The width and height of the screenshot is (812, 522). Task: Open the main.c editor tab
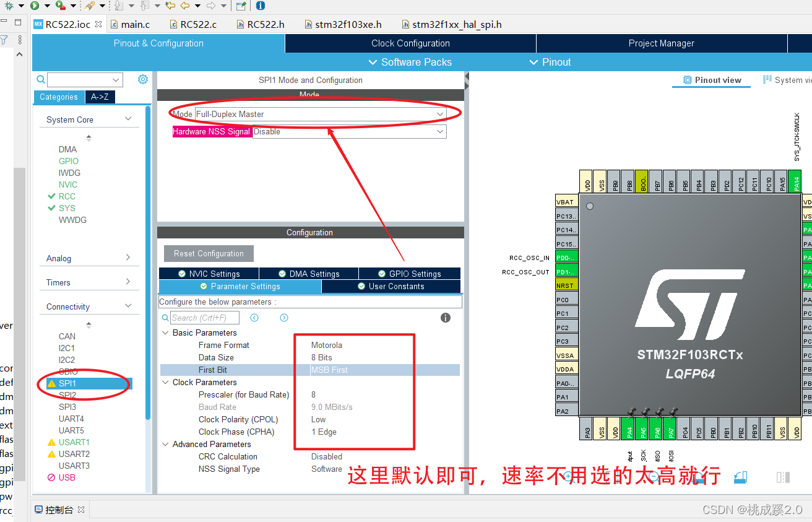tap(130, 25)
